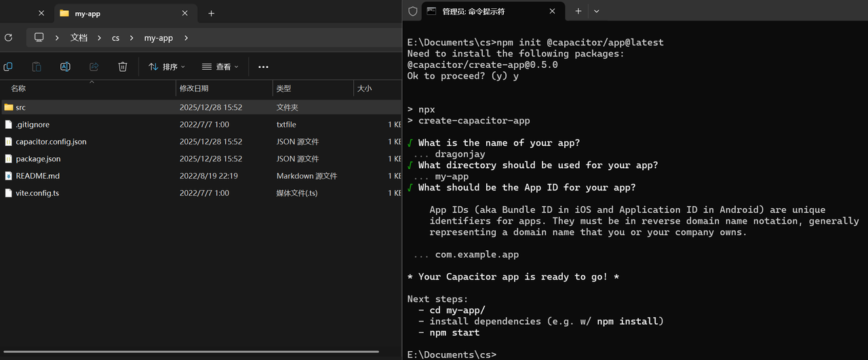This screenshot has width=868, height=360.
Task: Expand chevron after my-app in address bar
Action: [186, 38]
